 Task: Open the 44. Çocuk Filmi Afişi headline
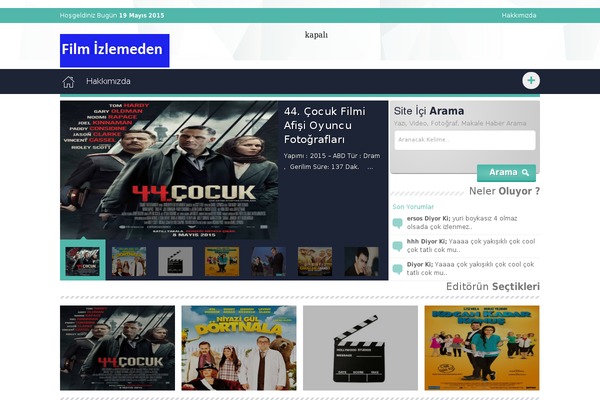coord(324,125)
